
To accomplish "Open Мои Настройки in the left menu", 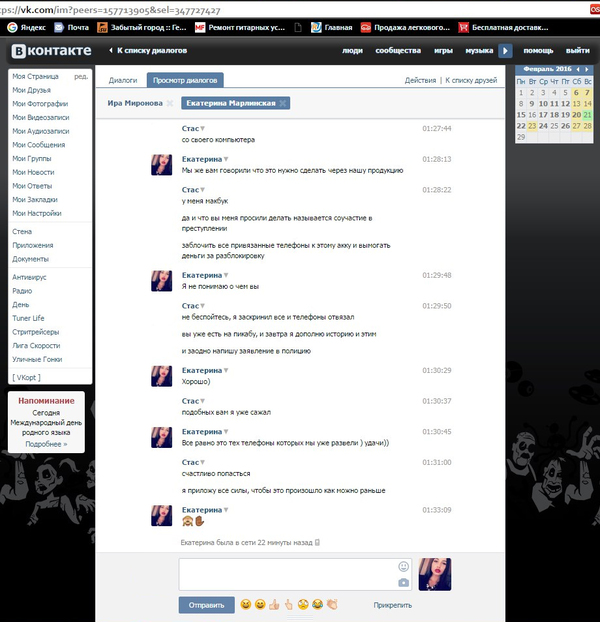I will point(36,213).
